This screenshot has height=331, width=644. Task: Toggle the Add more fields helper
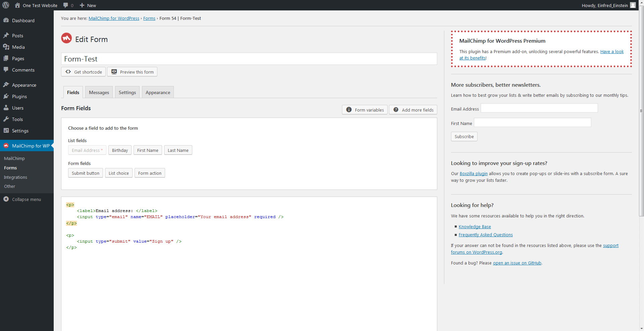pyautogui.click(x=413, y=110)
